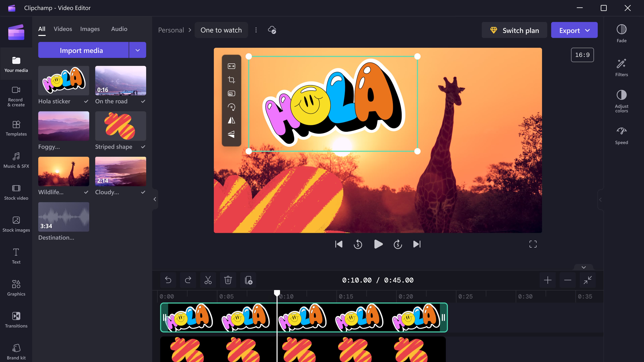Switch to the Videos tab

63,29
